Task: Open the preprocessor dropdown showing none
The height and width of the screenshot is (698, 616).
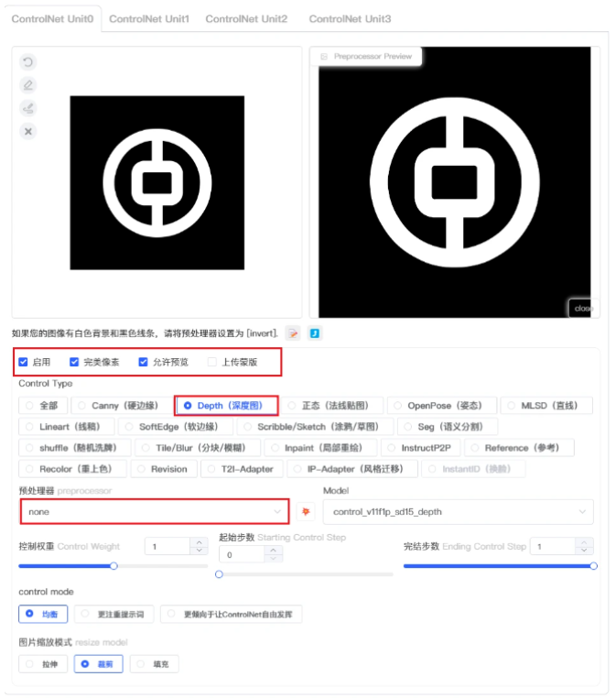Action: [x=155, y=511]
